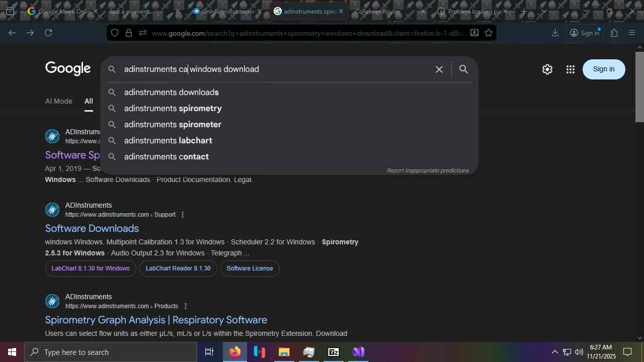The width and height of the screenshot is (644, 362).
Task: Open the Firefox application hamburger menu
Action: tap(632, 33)
